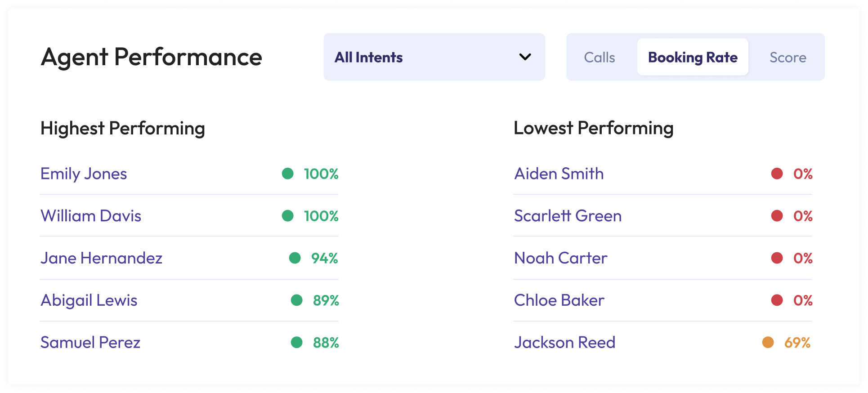This screenshot has height=393, width=868.
Task: Click Jackson Reed name link
Action: 564,343
